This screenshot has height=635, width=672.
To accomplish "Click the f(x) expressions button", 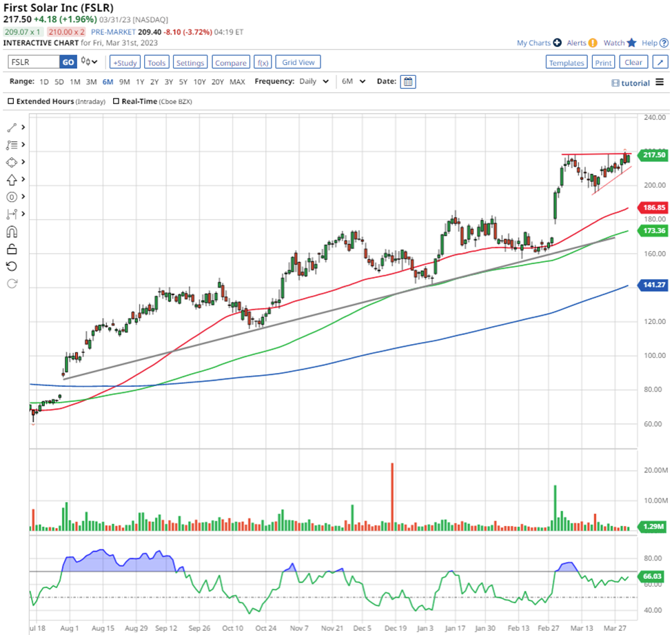I will click(263, 62).
